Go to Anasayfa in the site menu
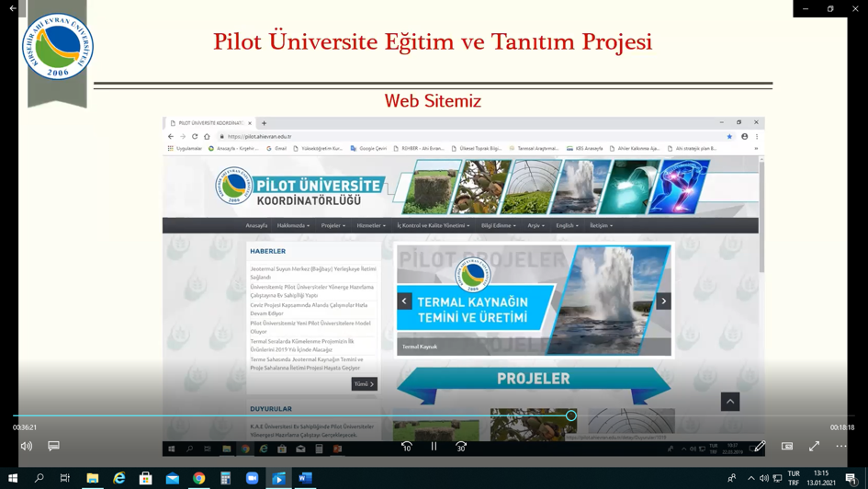Viewport: 868px width, 489px height. pyautogui.click(x=256, y=225)
